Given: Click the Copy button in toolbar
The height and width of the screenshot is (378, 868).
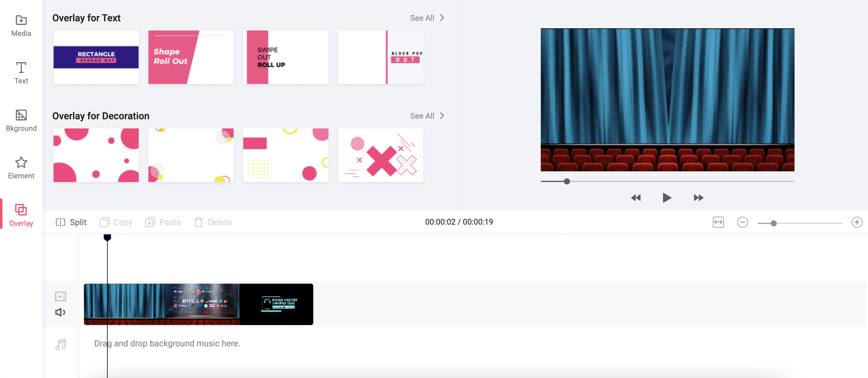Looking at the screenshot, I should point(116,222).
